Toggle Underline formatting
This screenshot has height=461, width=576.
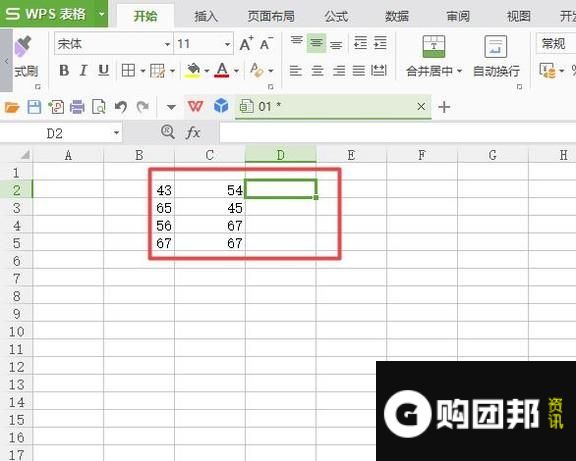pos(104,70)
